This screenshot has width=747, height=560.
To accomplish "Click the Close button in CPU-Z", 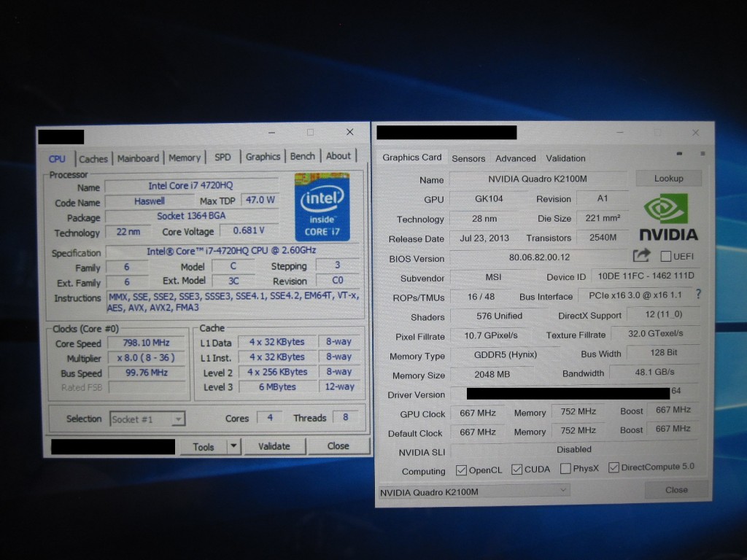I will pyautogui.click(x=338, y=446).
